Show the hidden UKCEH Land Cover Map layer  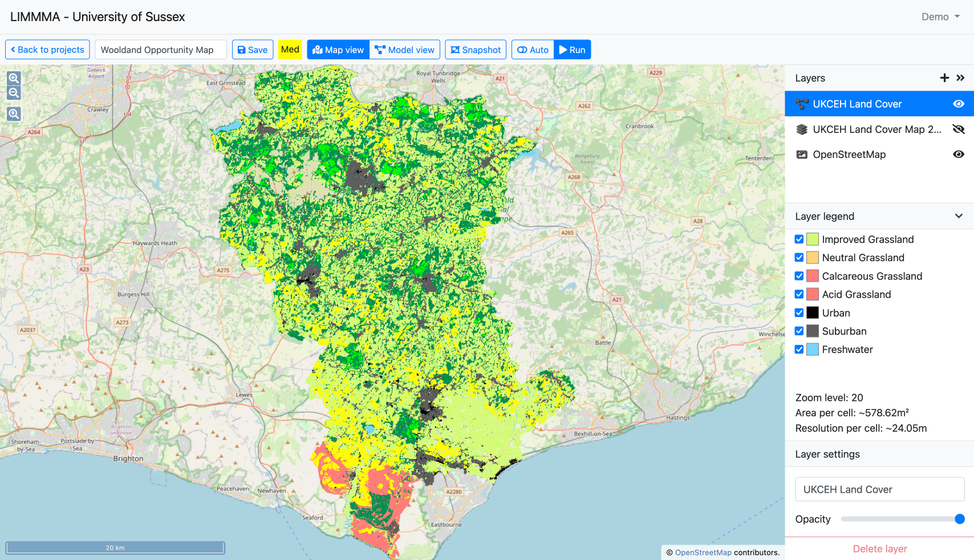tap(959, 129)
